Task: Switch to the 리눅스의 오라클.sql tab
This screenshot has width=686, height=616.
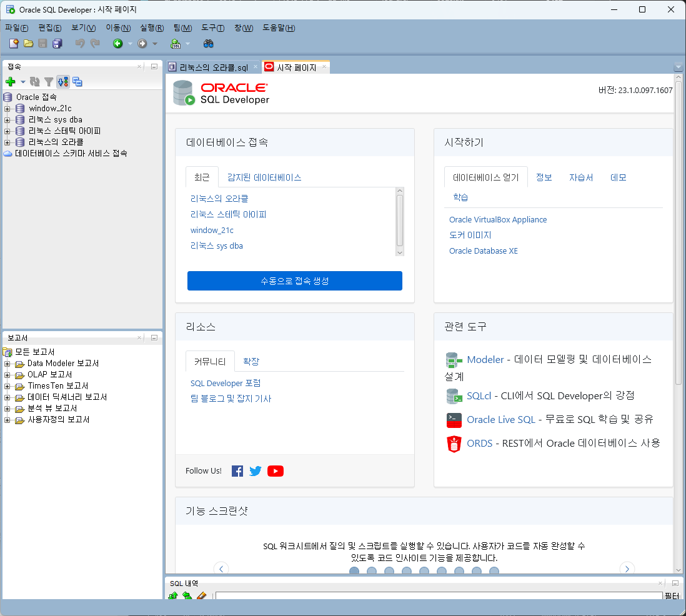Action: (214, 67)
